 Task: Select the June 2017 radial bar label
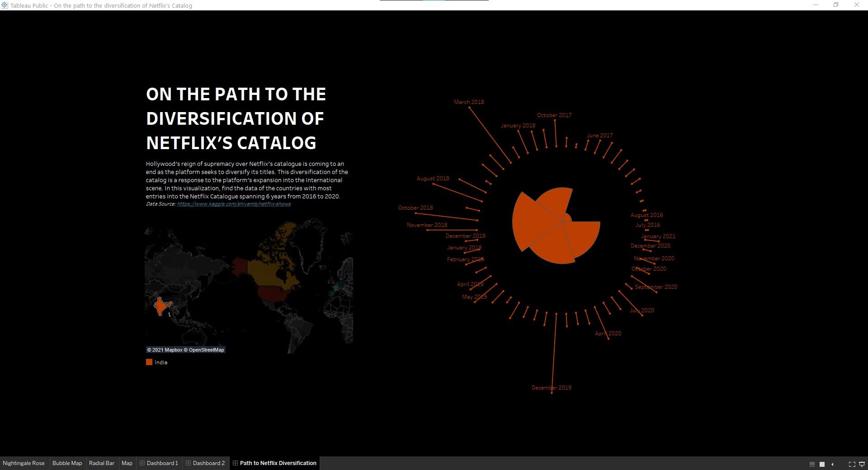click(x=600, y=136)
